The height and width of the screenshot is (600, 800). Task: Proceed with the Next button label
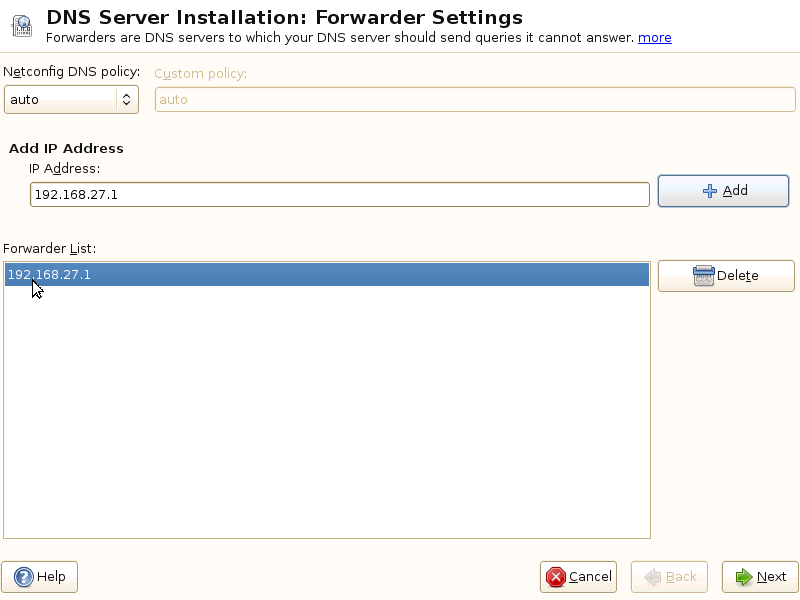(771, 577)
